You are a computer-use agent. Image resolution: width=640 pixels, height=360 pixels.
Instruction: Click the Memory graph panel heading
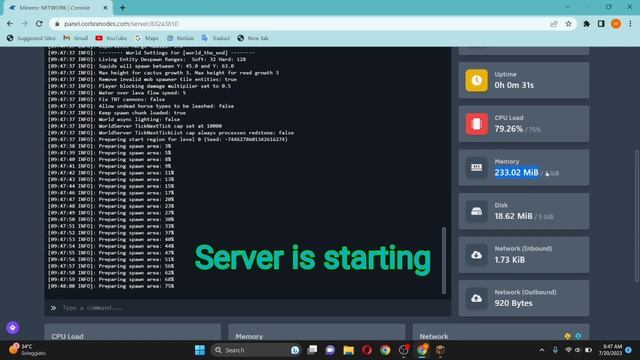coord(249,336)
